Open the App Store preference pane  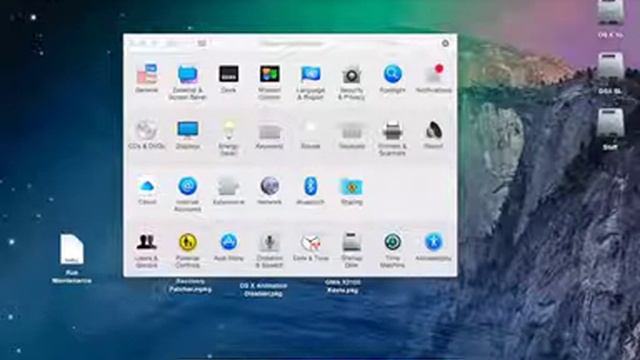[x=229, y=247]
